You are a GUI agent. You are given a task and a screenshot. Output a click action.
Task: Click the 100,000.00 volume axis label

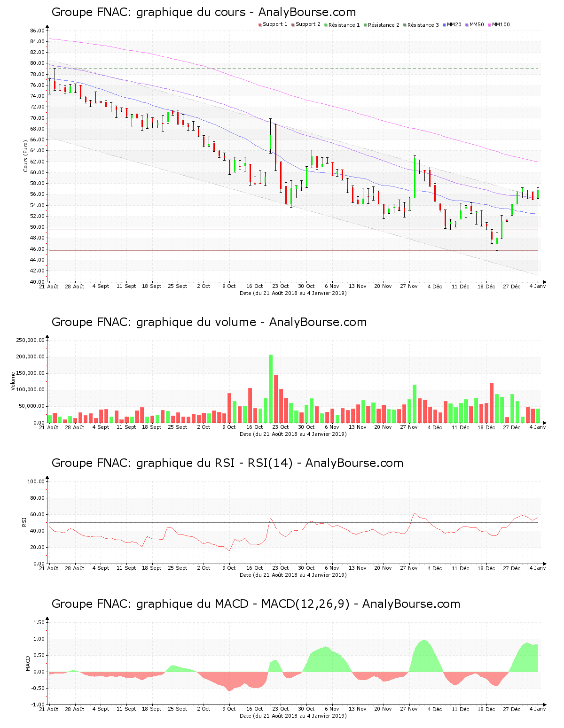click(x=30, y=390)
